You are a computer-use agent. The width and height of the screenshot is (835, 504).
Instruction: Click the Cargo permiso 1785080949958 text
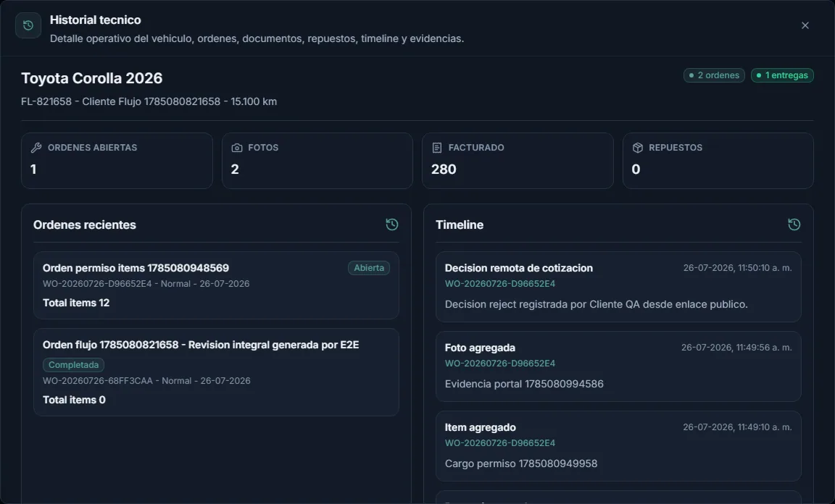(x=521, y=463)
